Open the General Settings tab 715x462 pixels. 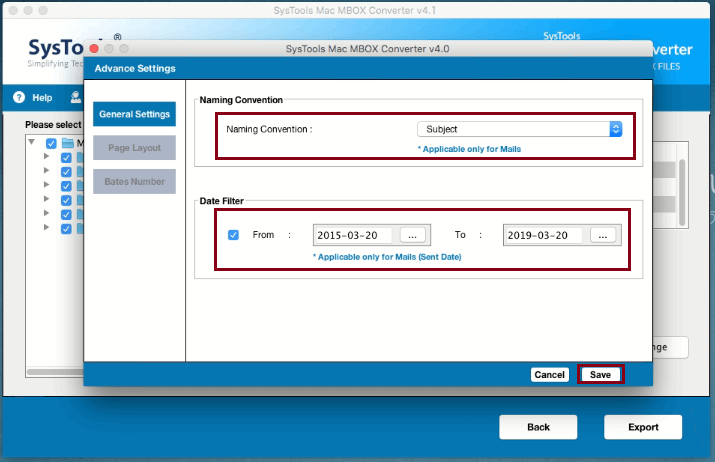134,114
